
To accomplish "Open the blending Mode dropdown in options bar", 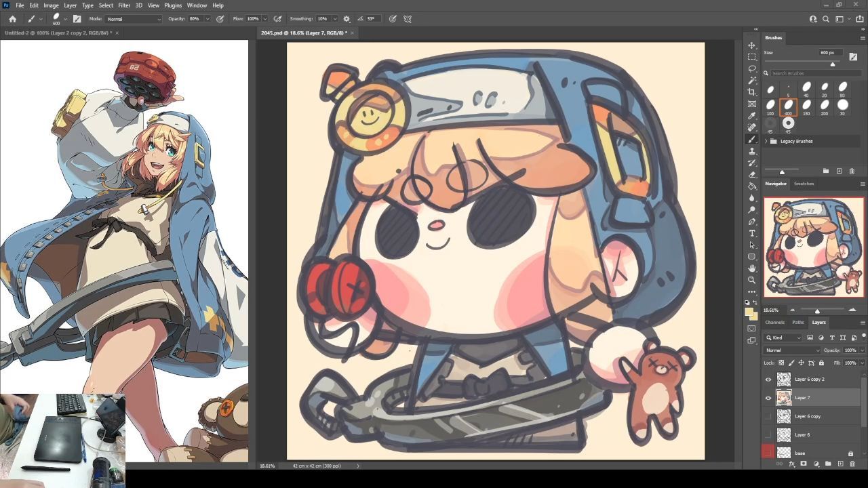I will coord(134,19).
